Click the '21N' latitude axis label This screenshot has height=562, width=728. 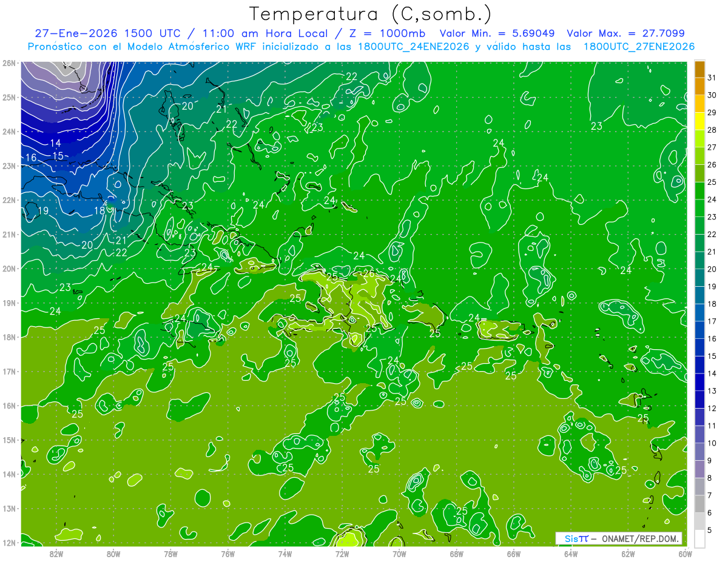coord(8,234)
